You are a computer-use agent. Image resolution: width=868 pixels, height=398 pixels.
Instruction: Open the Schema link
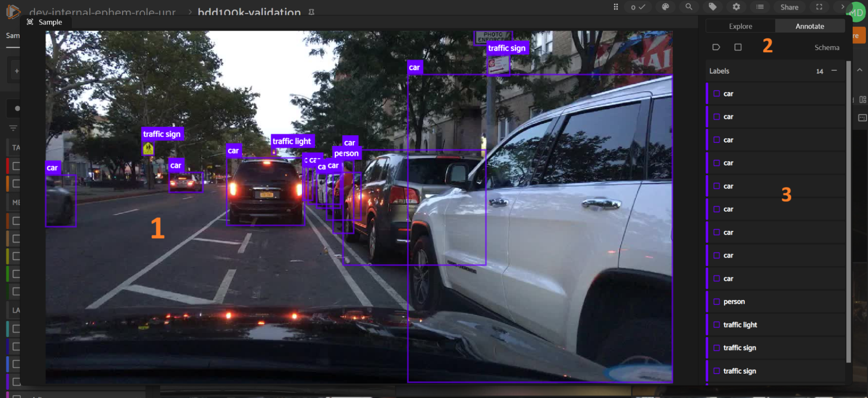point(827,47)
